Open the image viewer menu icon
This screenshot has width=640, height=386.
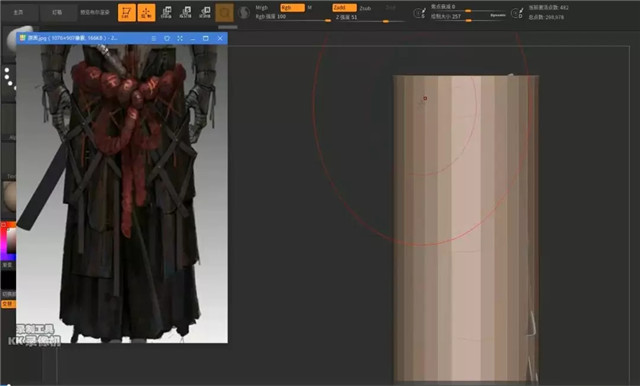pos(154,38)
